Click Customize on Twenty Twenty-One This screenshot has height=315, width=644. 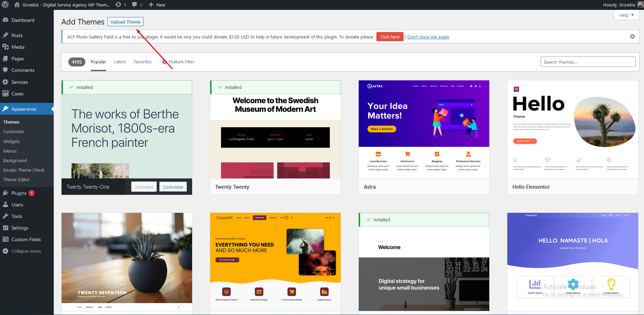click(173, 187)
